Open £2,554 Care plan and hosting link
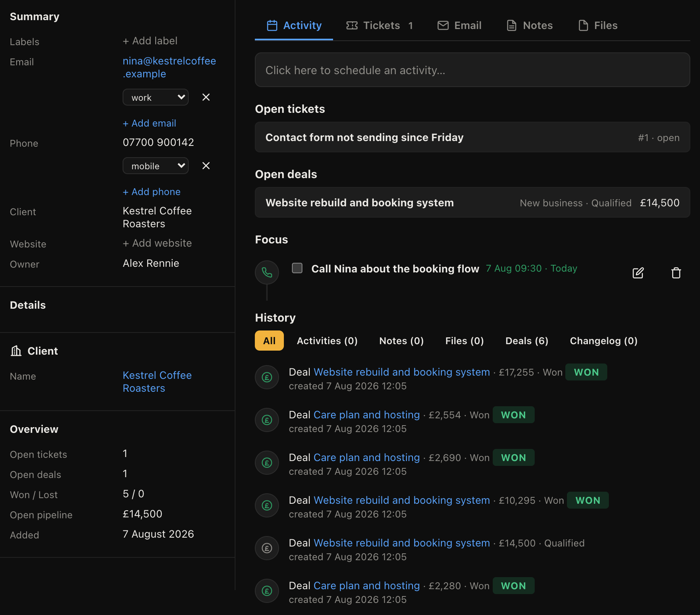The image size is (700, 615). coord(367,415)
